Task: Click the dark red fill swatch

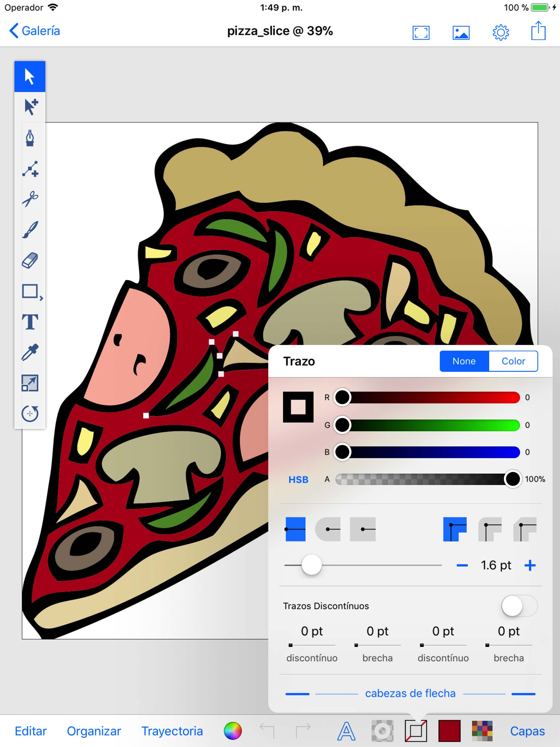Action: (449, 731)
